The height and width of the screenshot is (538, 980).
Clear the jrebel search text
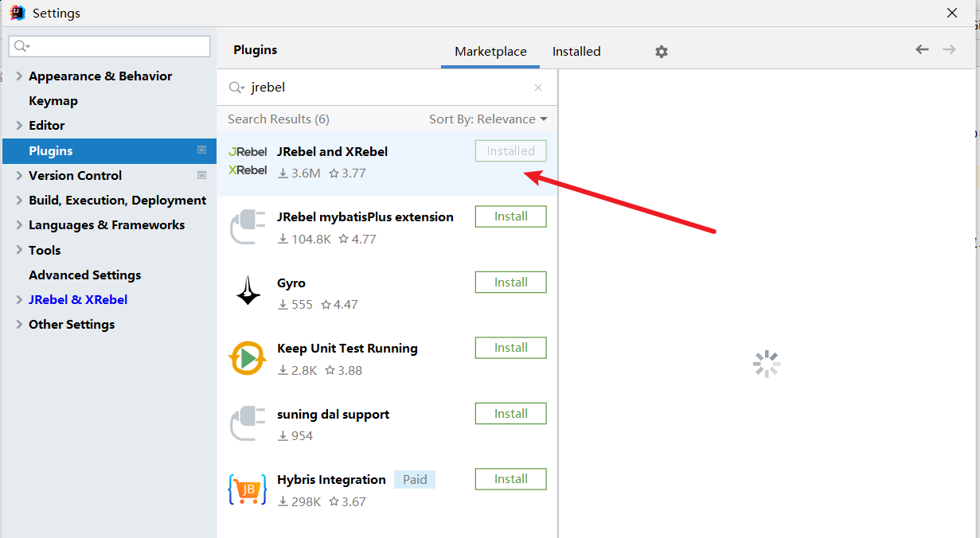coord(538,88)
